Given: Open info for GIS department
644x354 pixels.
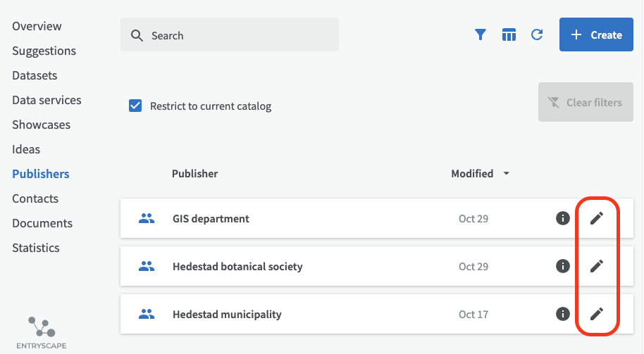Looking at the screenshot, I should (562, 218).
